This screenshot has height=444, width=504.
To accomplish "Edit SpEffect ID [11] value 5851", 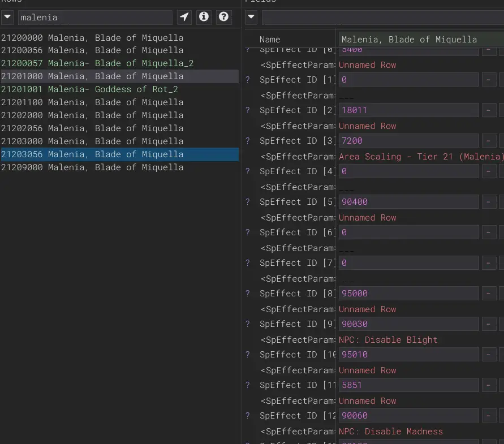I will click(x=408, y=385).
